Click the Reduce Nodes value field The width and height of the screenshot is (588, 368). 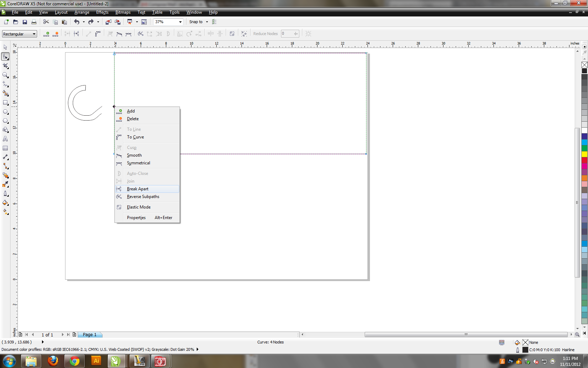[287, 34]
